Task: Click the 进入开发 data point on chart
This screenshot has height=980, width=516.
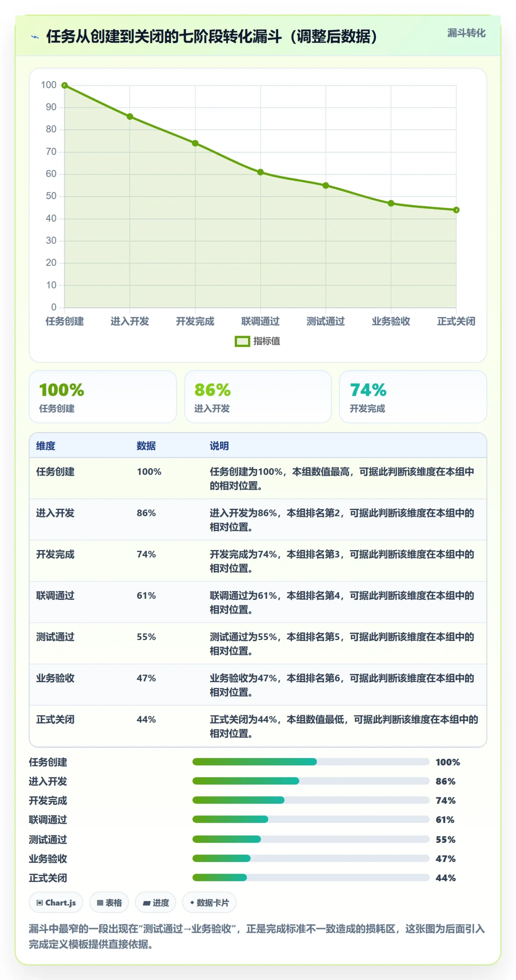Action: pos(130,116)
